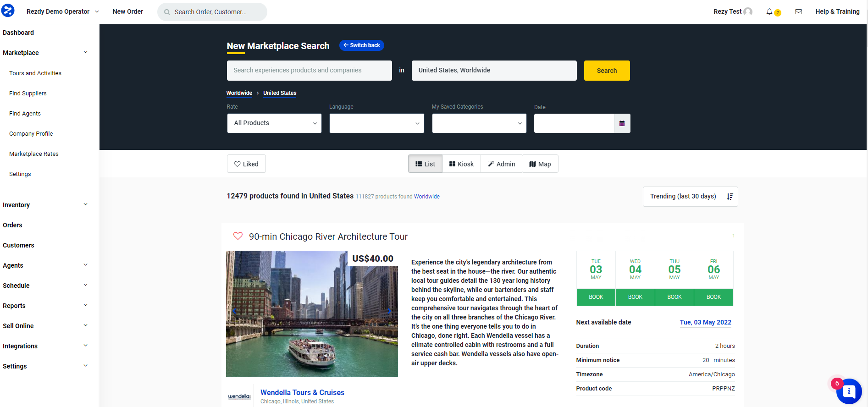Focus the search experiences products field

click(310, 71)
